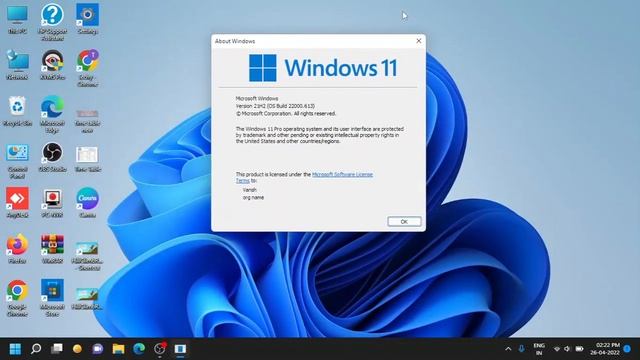
Task: Open Microsoft Edge from taskbar
Action: point(139,349)
